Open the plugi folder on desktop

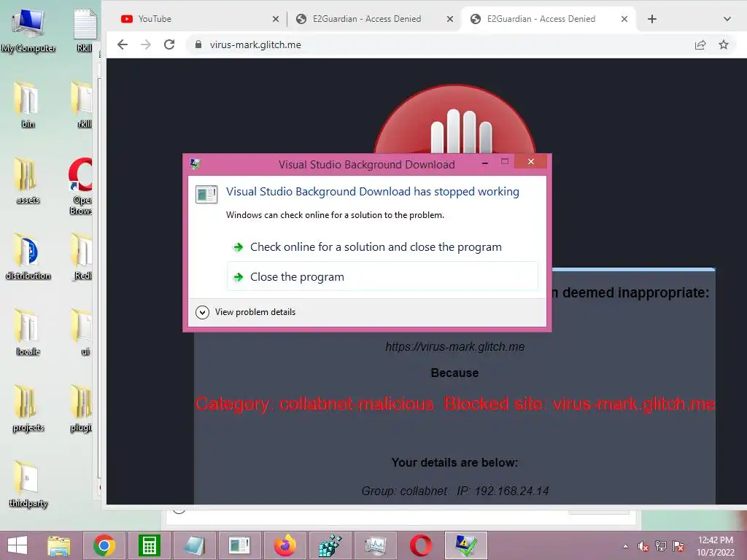(x=81, y=408)
